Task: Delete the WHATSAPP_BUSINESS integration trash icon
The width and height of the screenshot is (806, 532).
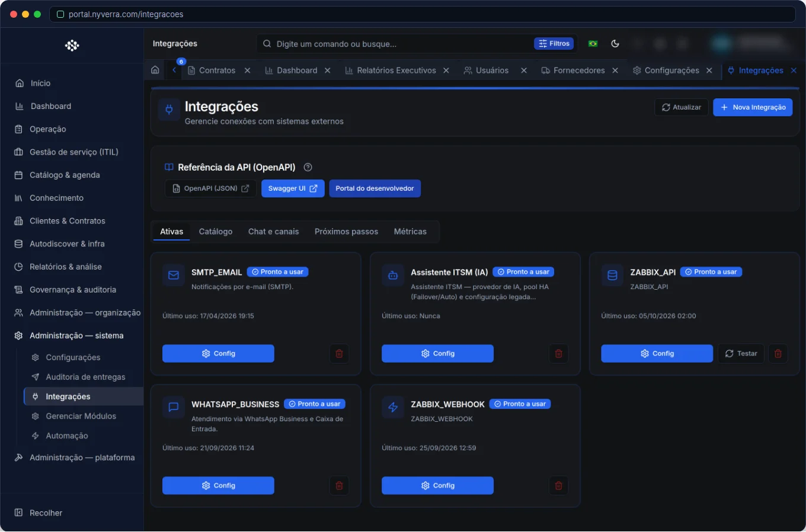Action: pos(339,486)
